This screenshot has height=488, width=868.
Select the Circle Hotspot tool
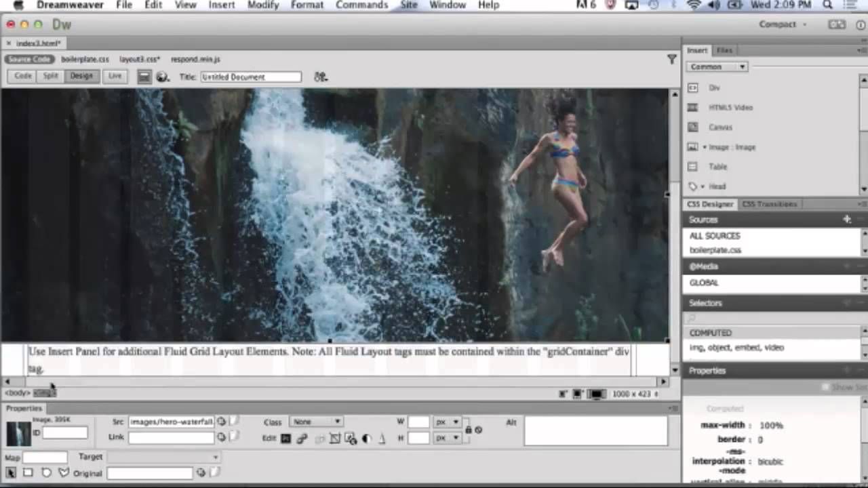pyautogui.click(x=46, y=472)
